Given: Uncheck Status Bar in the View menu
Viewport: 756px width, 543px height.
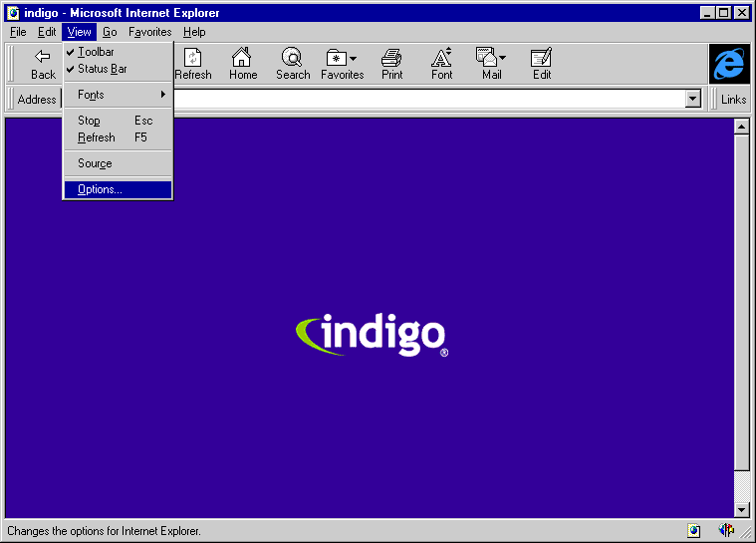Looking at the screenshot, I should (118, 69).
